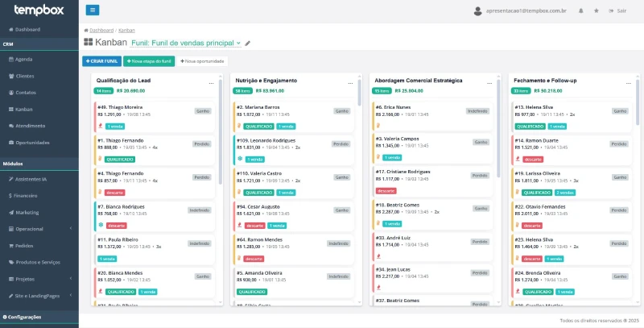This screenshot has height=328, width=644.
Task: Click the Qualificação do Lead column scrollbar
Action: pyautogui.click(x=220, y=131)
